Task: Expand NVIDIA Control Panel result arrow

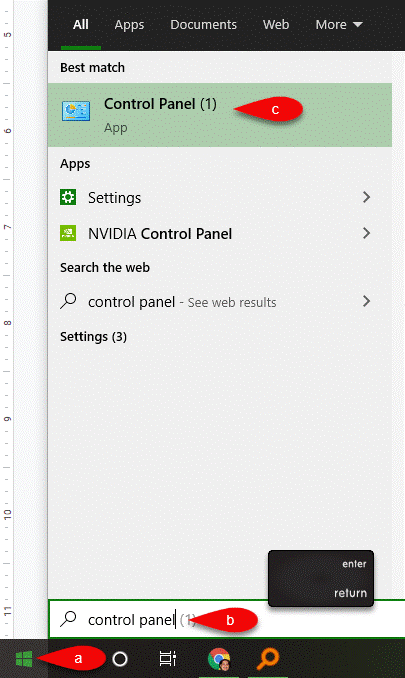Action: click(x=367, y=233)
